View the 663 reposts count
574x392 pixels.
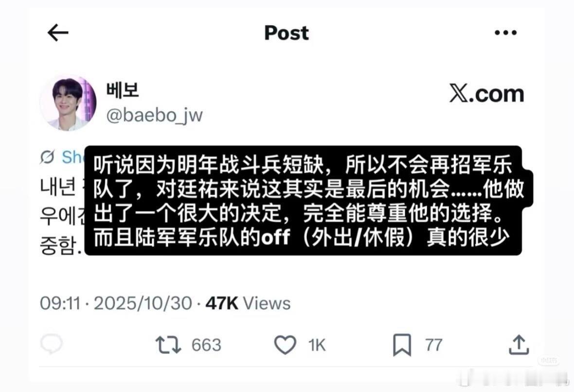coord(206,345)
